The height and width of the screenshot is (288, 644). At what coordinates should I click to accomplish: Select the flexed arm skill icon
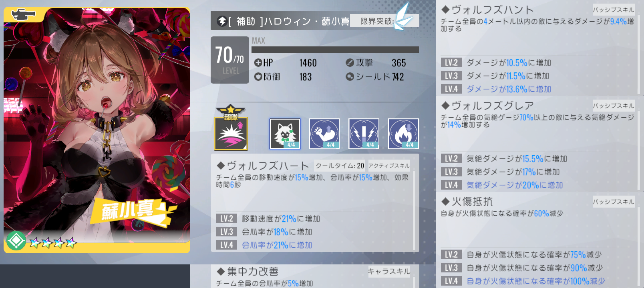(x=324, y=134)
